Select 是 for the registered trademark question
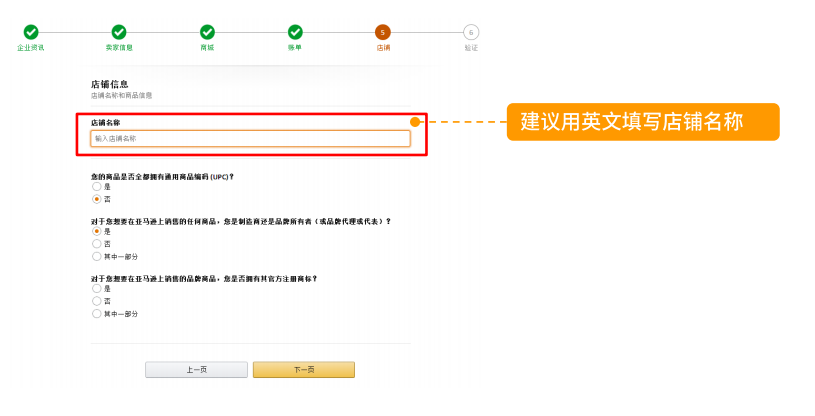This screenshot has height=416, width=815. click(x=97, y=288)
